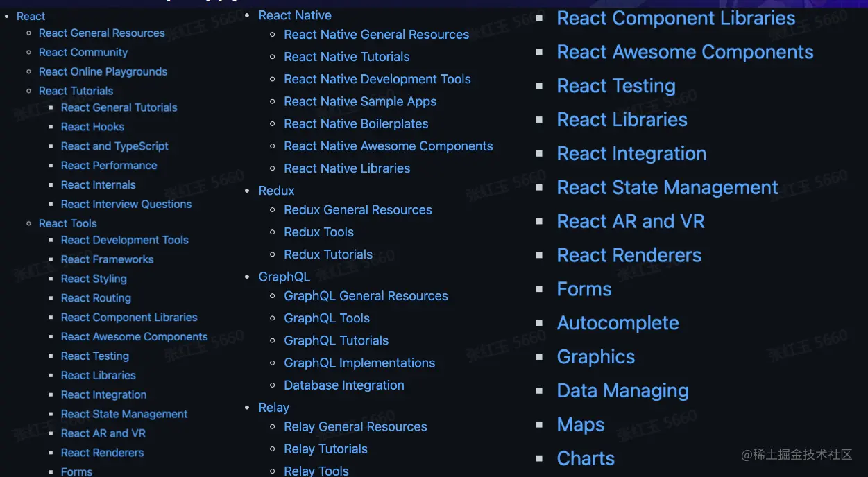Open React Online Playgrounds link
Screen dimensions: 868x477
pos(103,71)
